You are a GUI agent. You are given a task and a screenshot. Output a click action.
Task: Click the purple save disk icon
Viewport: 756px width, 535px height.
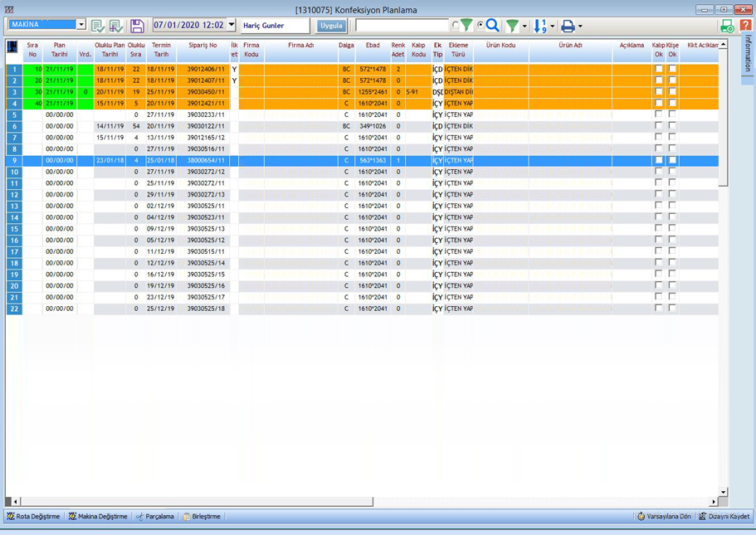(x=138, y=27)
